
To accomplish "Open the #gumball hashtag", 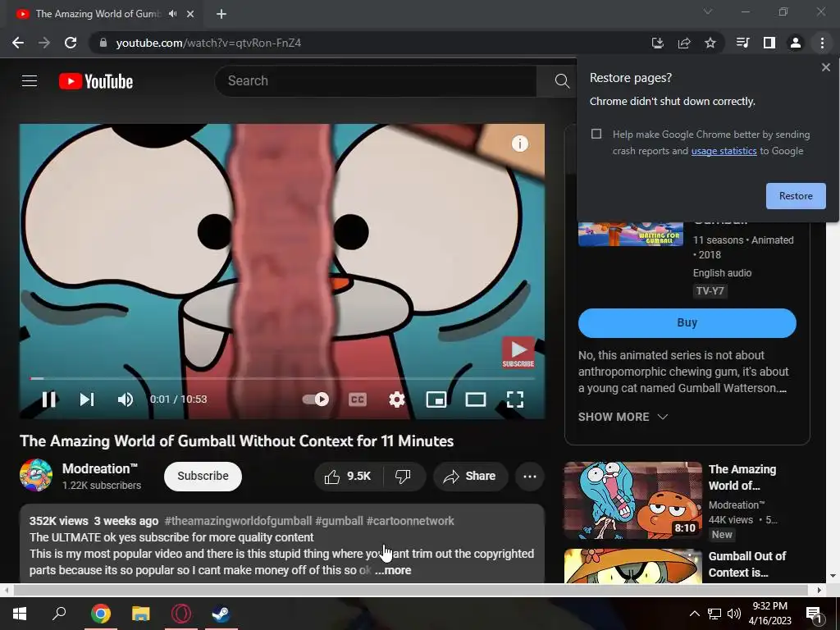I will pyautogui.click(x=339, y=521).
